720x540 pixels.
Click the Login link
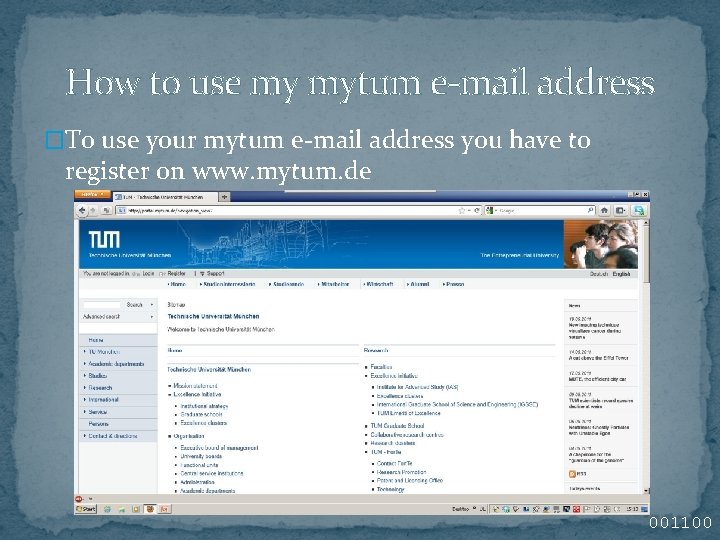click(148, 274)
